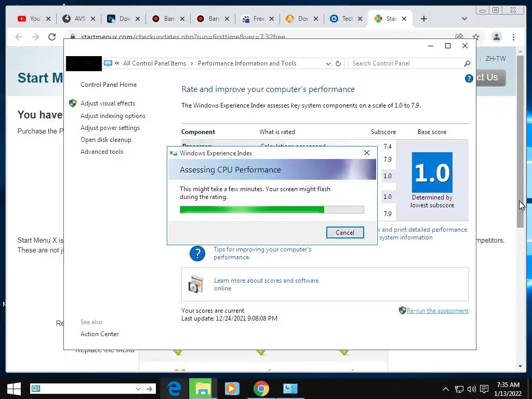
Task: Open a new Chrome tab
Action: click(x=423, y=19)
